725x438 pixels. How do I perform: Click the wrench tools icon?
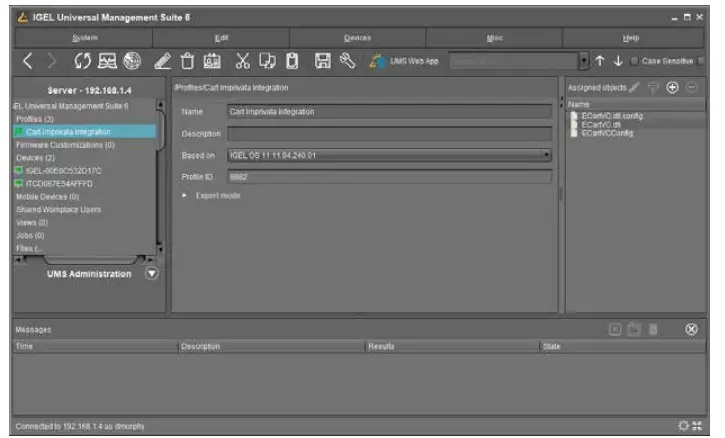347,61
